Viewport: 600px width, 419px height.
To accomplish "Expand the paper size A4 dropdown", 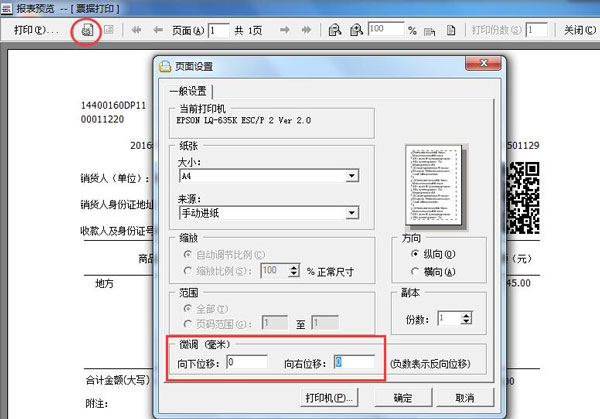I will point(352,177).
